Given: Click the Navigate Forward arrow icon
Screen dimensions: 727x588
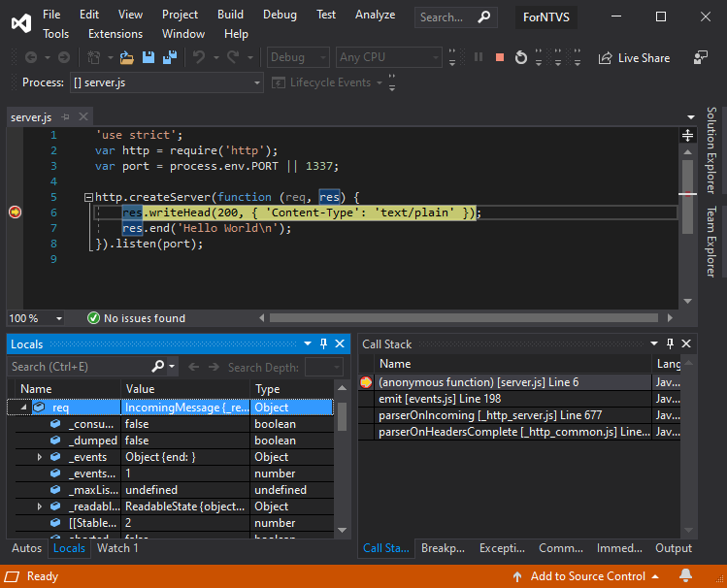Looking at the screenshot, I should 64,57.
